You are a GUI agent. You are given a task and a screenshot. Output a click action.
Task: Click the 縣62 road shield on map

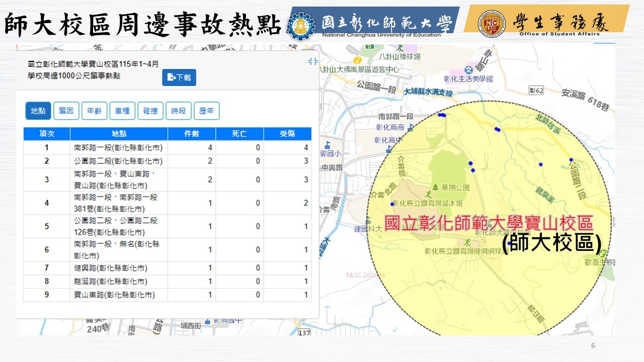coord(536,90)
